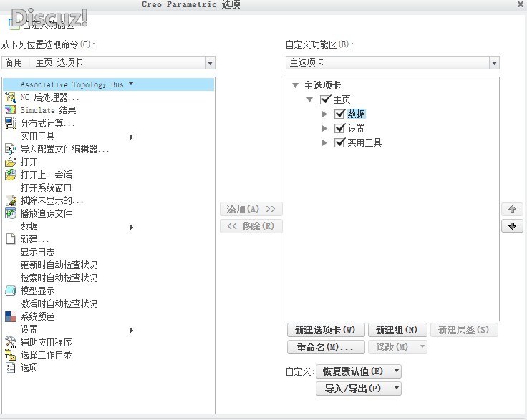Move item down with the down arrow
Viewport: 527px width, 420px height.
coord(512,226)
